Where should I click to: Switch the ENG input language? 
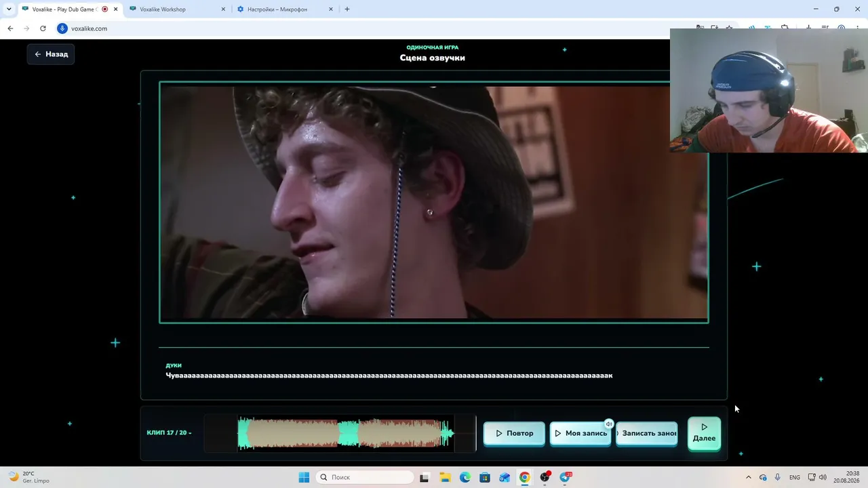(x=795, y=477)
